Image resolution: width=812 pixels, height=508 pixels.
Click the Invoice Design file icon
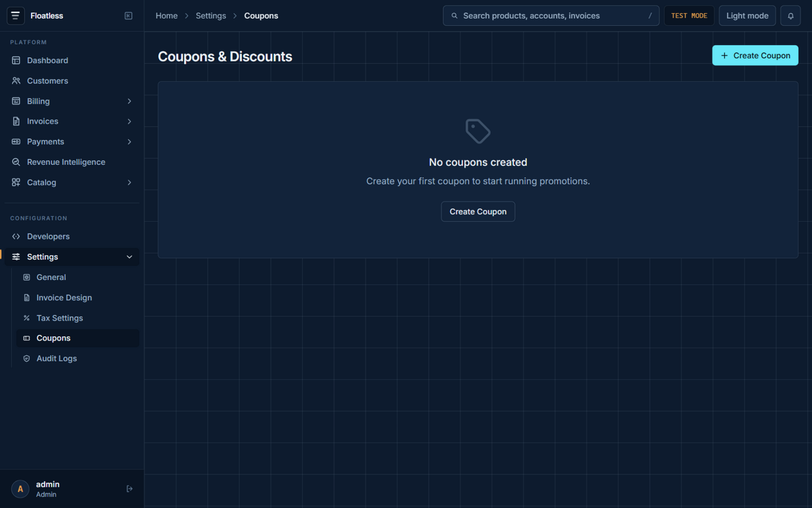(x=27, y=297)
